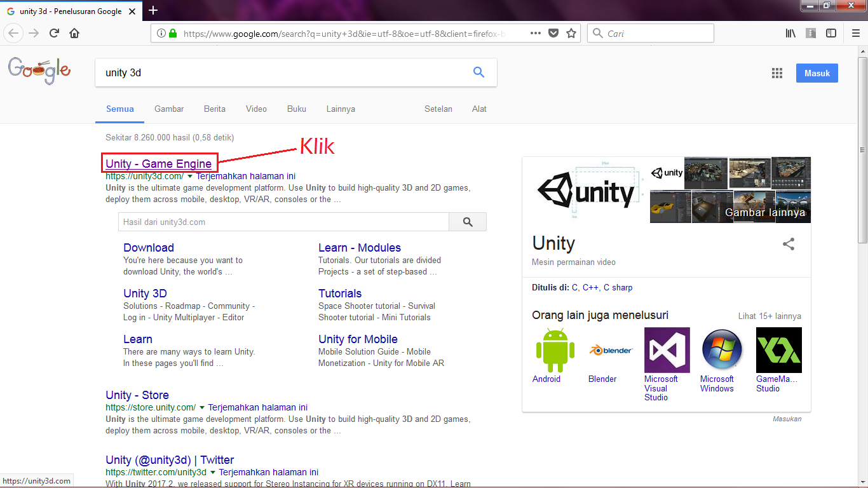Open the Alat search tools
868x488 pixels.
click(479, 109)
